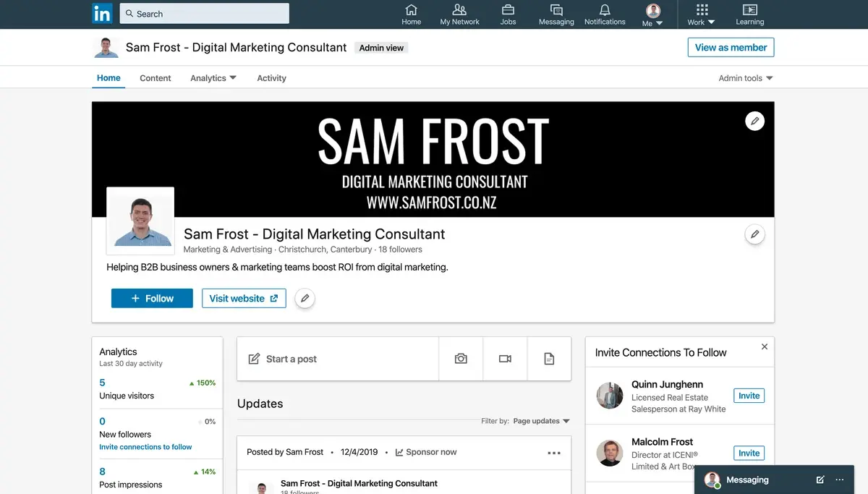Expand the Page updates filter dropdown
The height and width of the screenshot is (494, 868).
541,421
